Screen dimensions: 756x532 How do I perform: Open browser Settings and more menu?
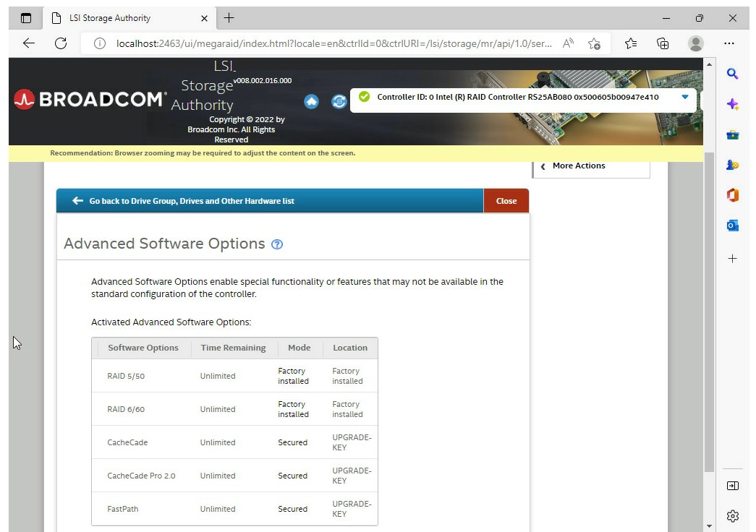[729, 43]
